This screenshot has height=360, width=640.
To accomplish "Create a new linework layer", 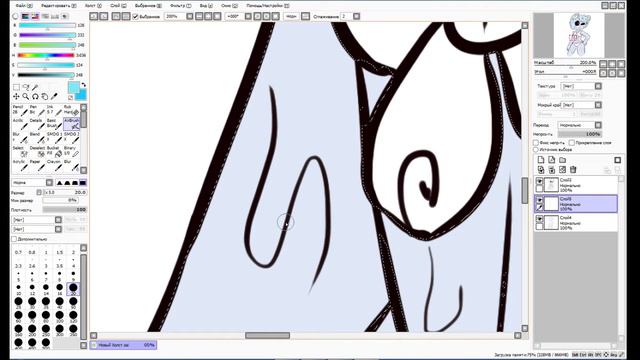I will (551, 160).
